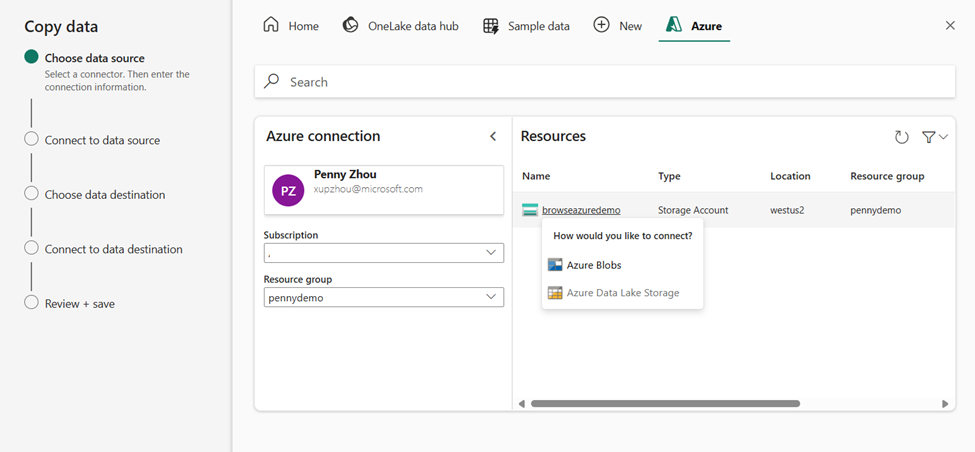Click the browseazuredemo storage account icon
The image size is (975, 452).
point(530,210)
